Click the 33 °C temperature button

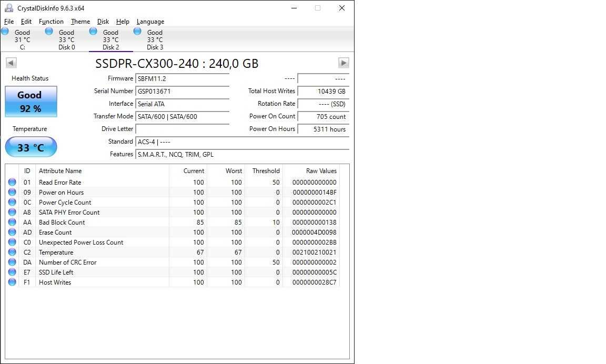tap(31, 147)
